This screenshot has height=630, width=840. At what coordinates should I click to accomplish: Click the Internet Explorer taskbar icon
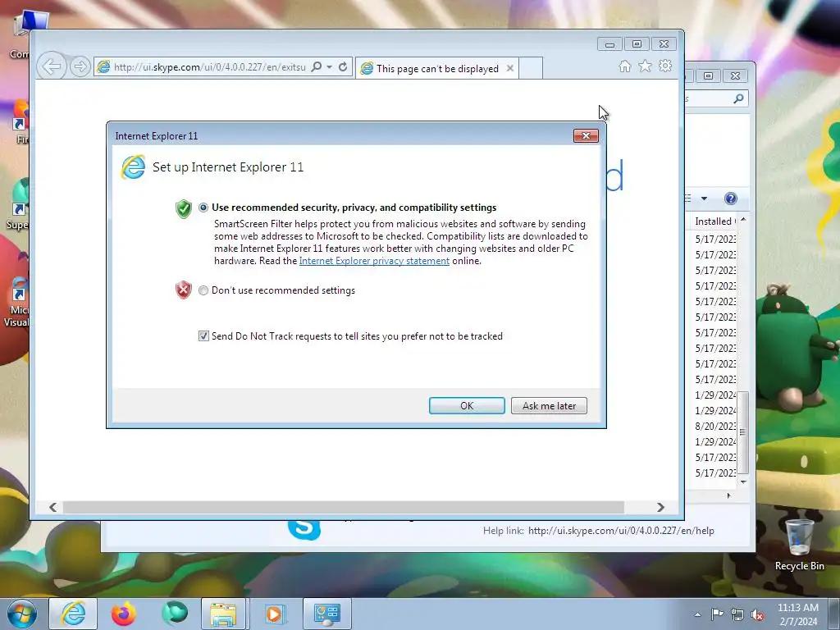(73, 614)
